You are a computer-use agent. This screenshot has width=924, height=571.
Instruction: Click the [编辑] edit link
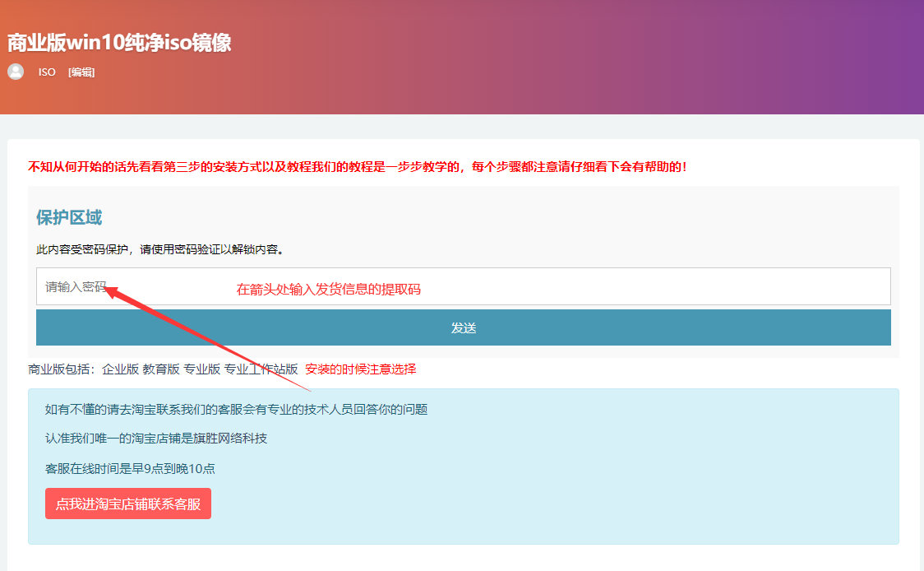coord(81,72)
